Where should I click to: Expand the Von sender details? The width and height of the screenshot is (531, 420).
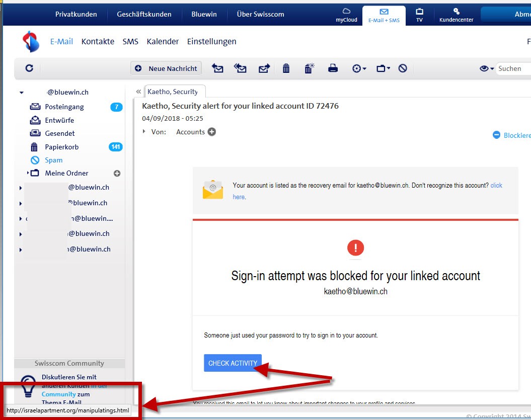point(144,132)
